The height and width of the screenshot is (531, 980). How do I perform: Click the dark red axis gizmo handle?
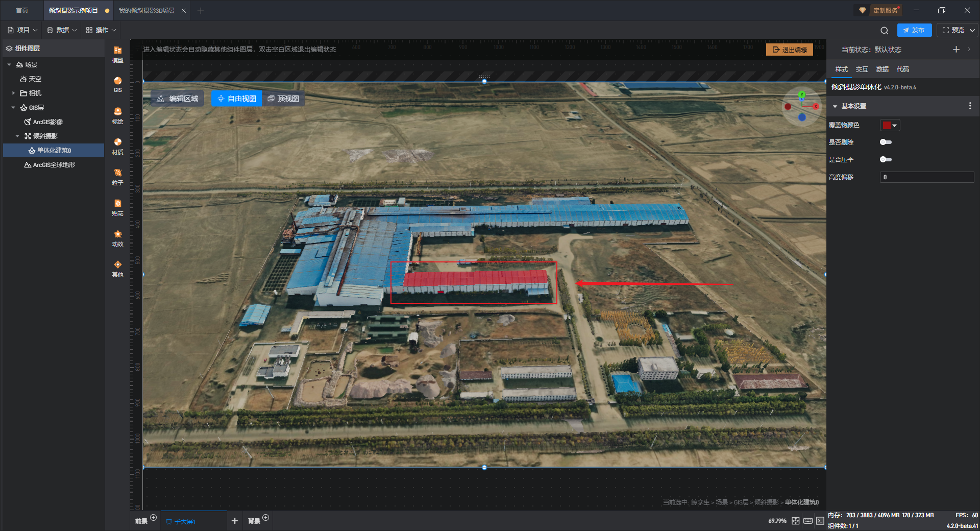788,107
